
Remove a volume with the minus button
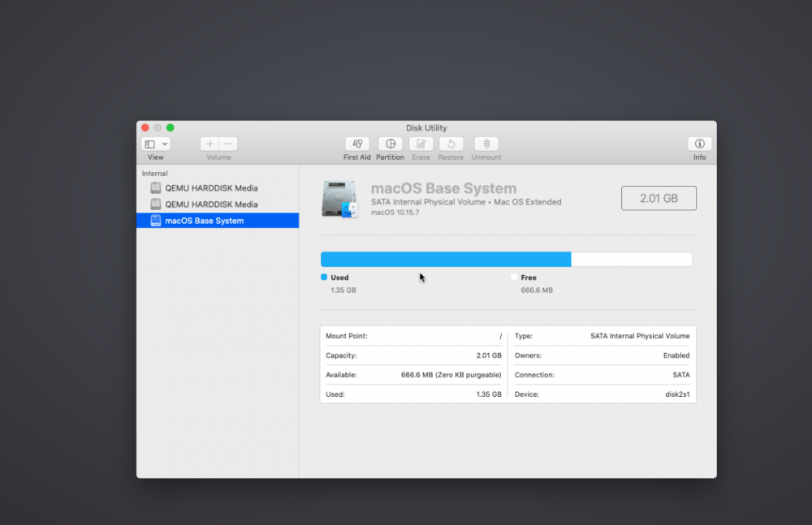[228, 144]
